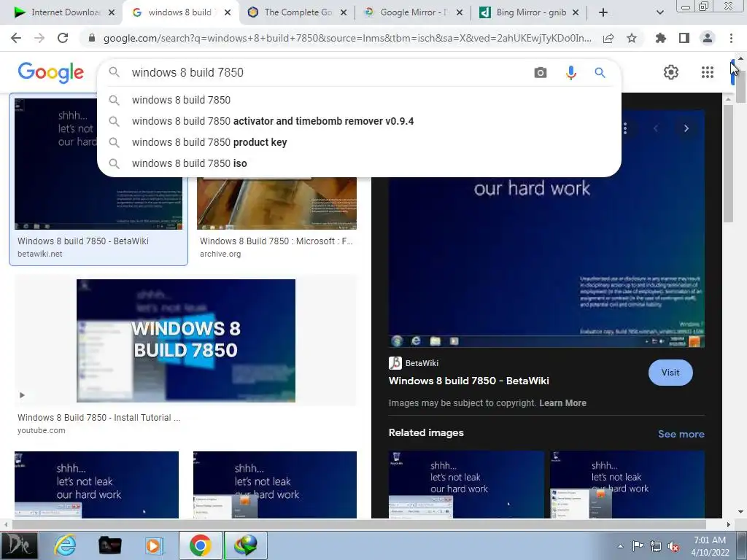Select suggestion activator and timebomb remover
The image size is (747, 560).
tap(359, 121)
